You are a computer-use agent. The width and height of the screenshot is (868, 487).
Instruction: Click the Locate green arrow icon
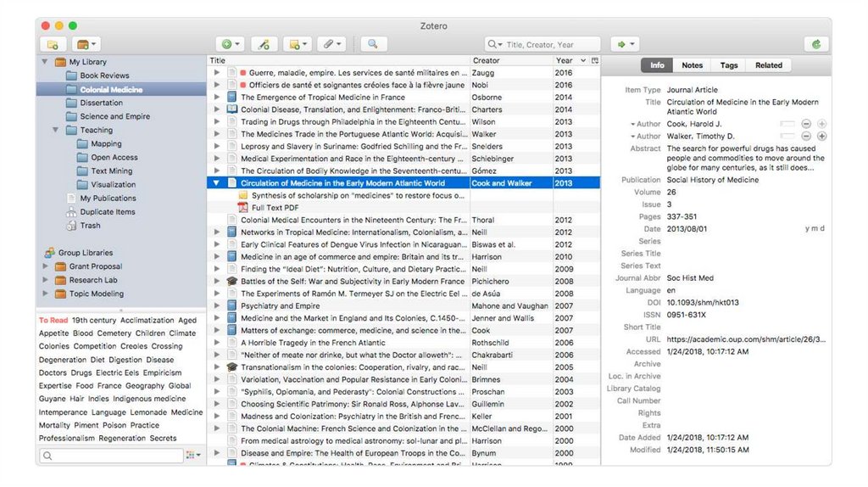625,44
